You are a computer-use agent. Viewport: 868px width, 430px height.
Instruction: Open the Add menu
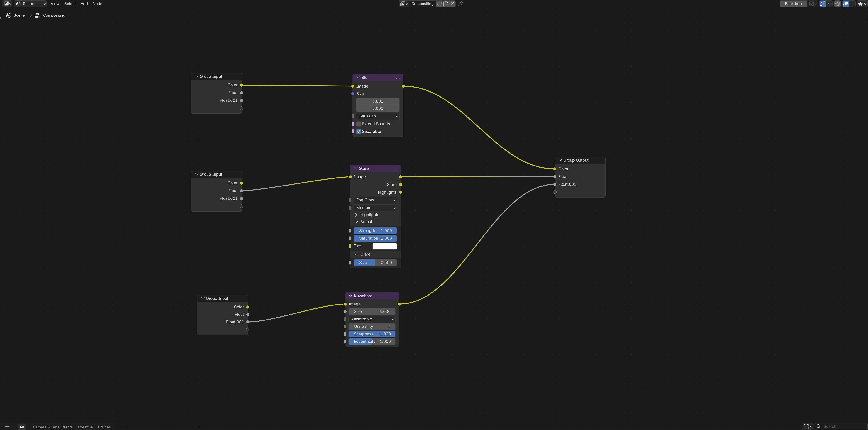tap(84, 4)
